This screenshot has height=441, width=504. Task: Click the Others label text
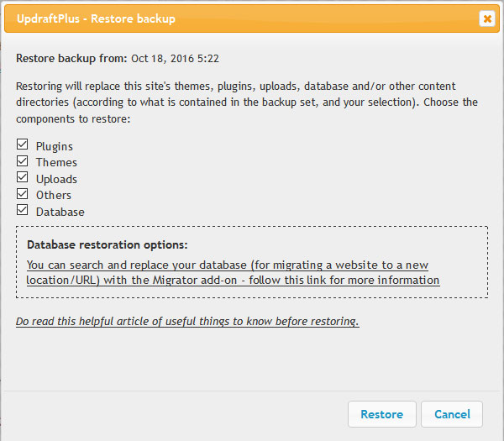pyautogui.click(x=53, y=195)
